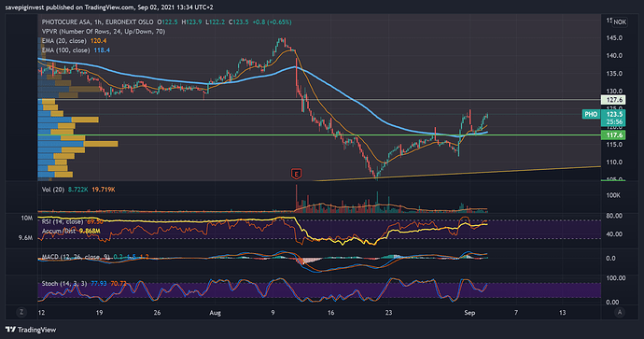Image resolution: width=644 pixels, height=339 pixels.
Task: Click the 80.00 RSI scale label
Action: 614,216
